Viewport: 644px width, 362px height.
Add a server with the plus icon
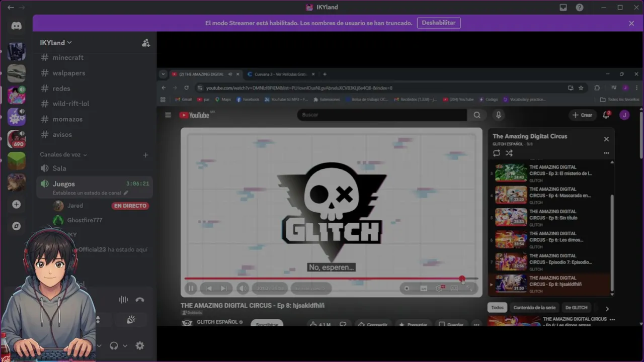click(16, 204)
